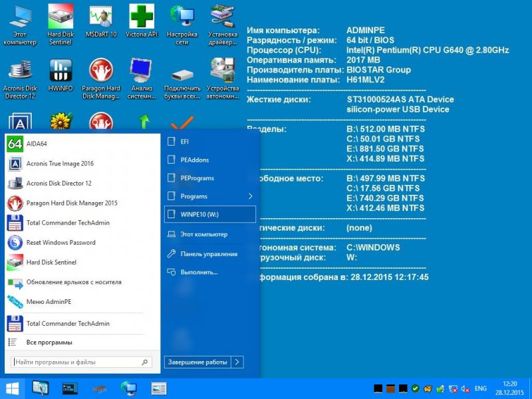Open the monitor-with-tools taskbar icon

(41, 388)
